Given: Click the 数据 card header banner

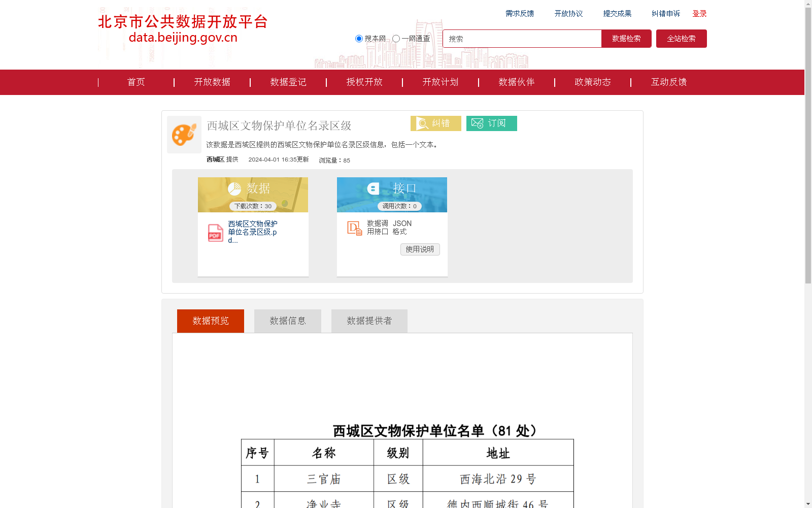Looking at the screenshot, I should pyautogui.click(x=253, y=195).
